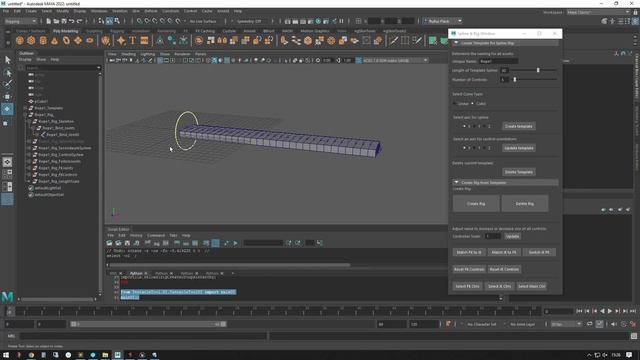The image size is (640, 360).
Task: Click Maya icon on Windows taskbar
Action: tap(118, 355)
